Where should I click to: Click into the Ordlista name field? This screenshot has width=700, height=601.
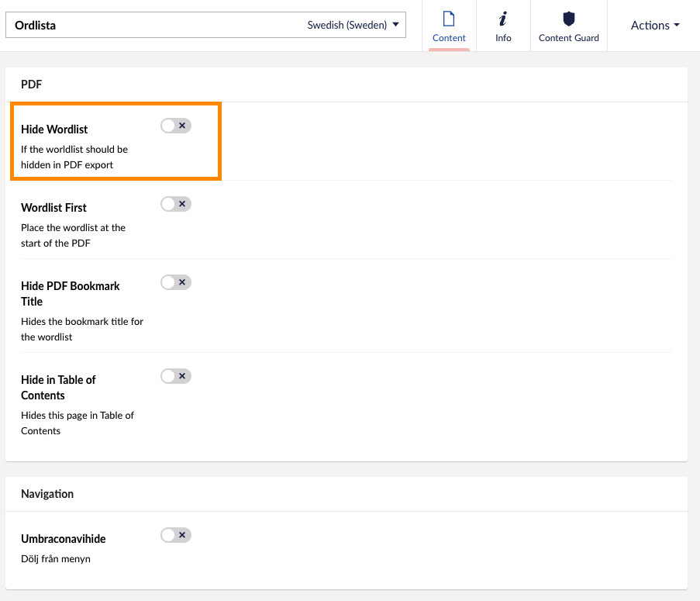coord(155,25)
